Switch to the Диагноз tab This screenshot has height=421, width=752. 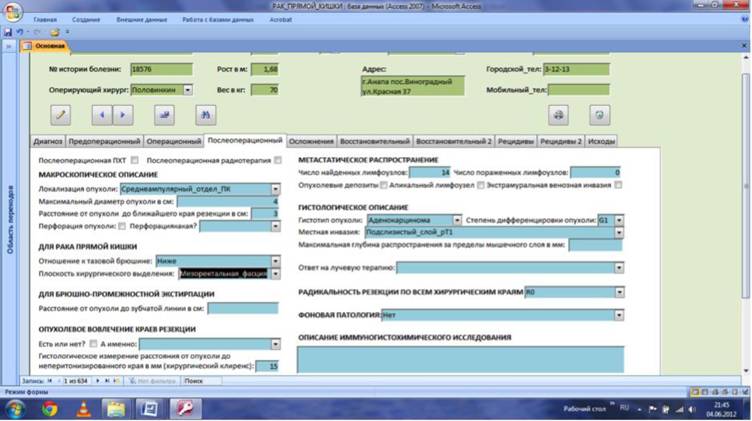pos(48,141)
